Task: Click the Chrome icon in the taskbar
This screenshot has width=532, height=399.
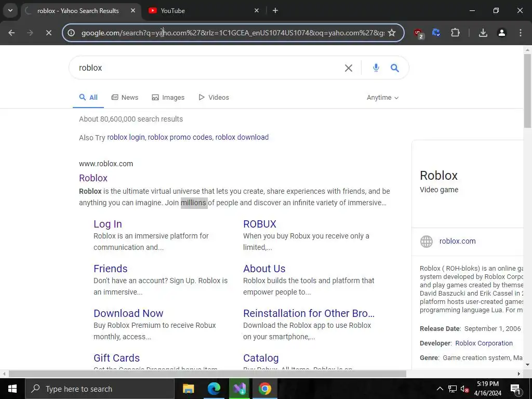Action: (264, 389)
